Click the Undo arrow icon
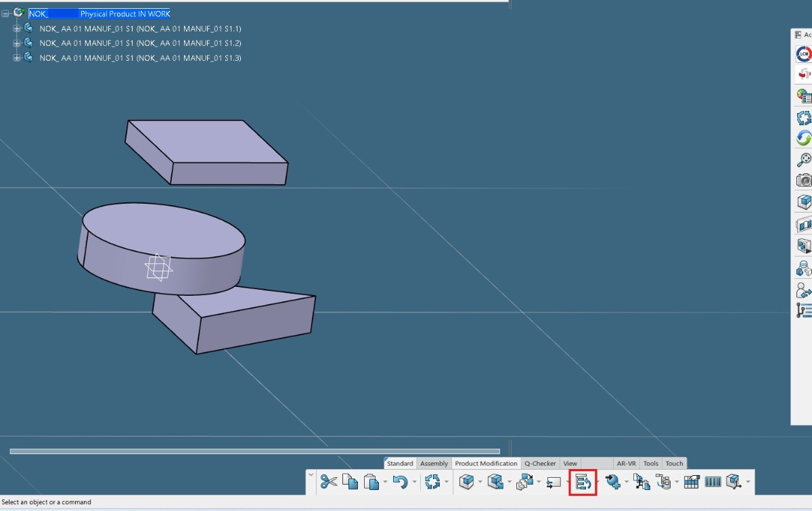 (400, 482)
